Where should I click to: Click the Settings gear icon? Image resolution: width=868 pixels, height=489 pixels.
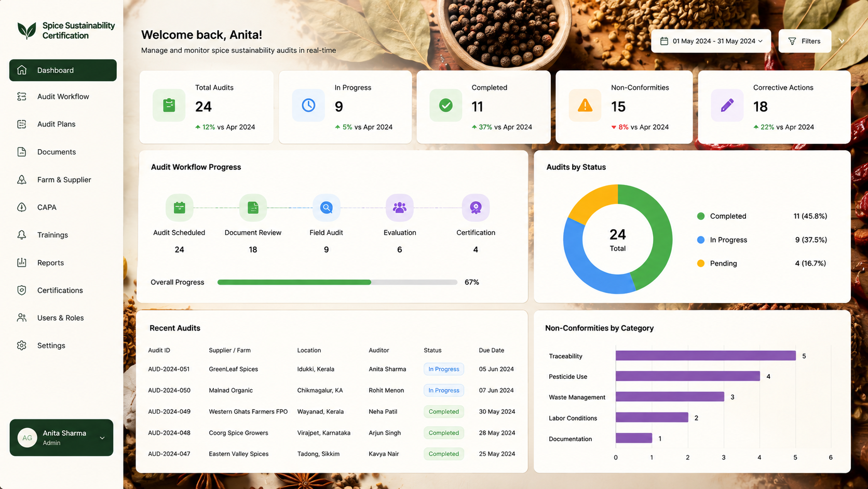point(22,346)
